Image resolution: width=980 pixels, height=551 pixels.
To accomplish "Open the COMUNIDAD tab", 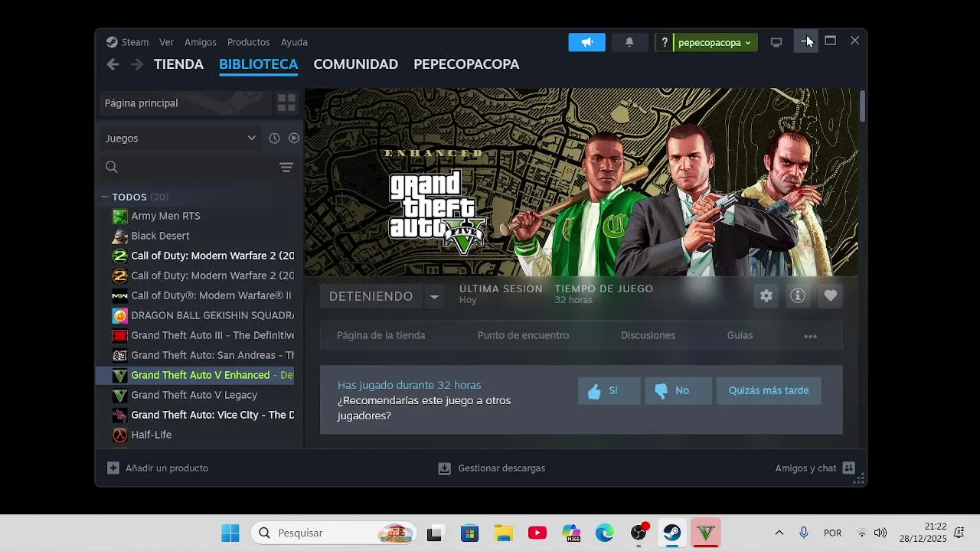I will coord(355,64).
